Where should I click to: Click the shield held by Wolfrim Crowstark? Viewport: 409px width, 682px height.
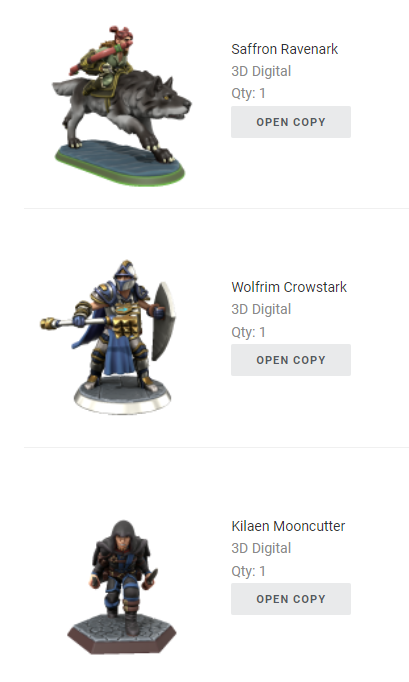(x=164, y=321)
